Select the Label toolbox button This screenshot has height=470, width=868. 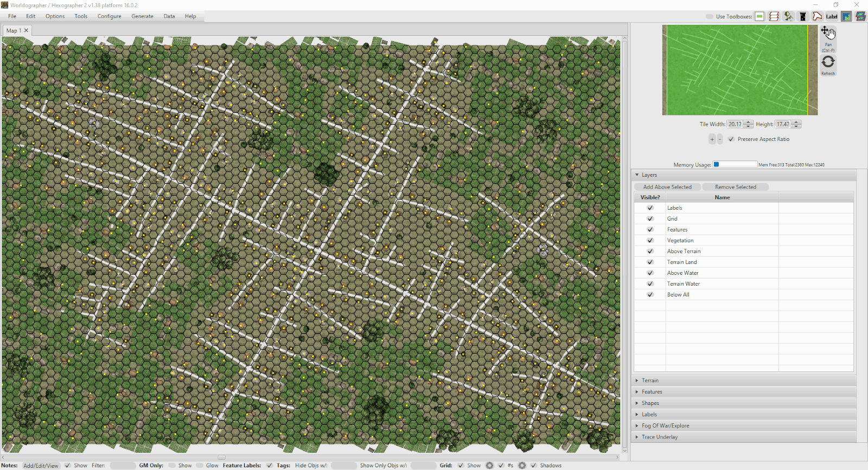832,16
